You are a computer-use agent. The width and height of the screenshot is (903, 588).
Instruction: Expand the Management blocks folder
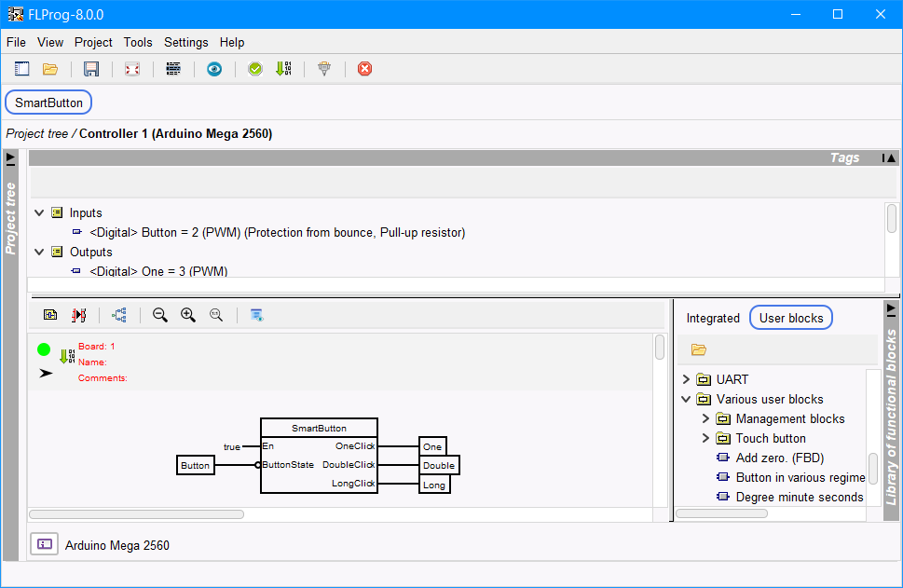click(705, 418)
